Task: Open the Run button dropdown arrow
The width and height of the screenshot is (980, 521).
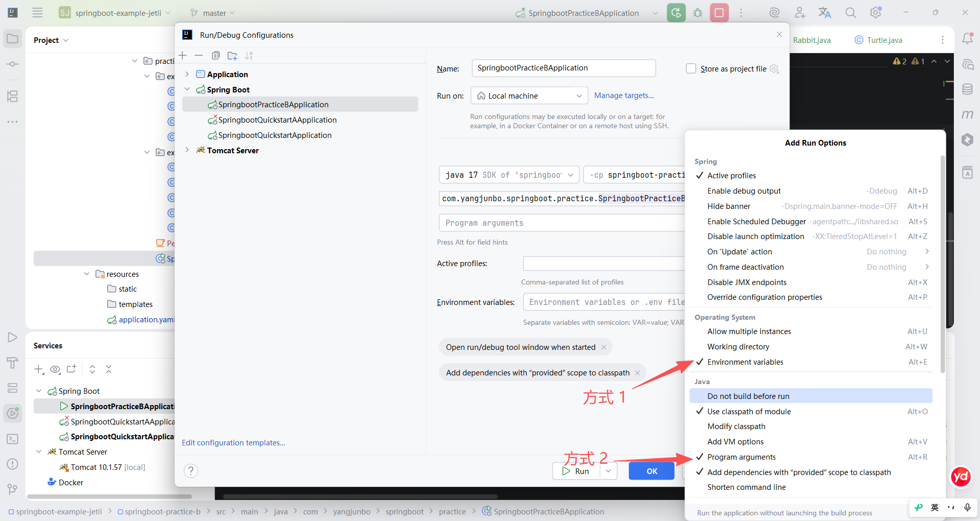Action: point(608,471)
